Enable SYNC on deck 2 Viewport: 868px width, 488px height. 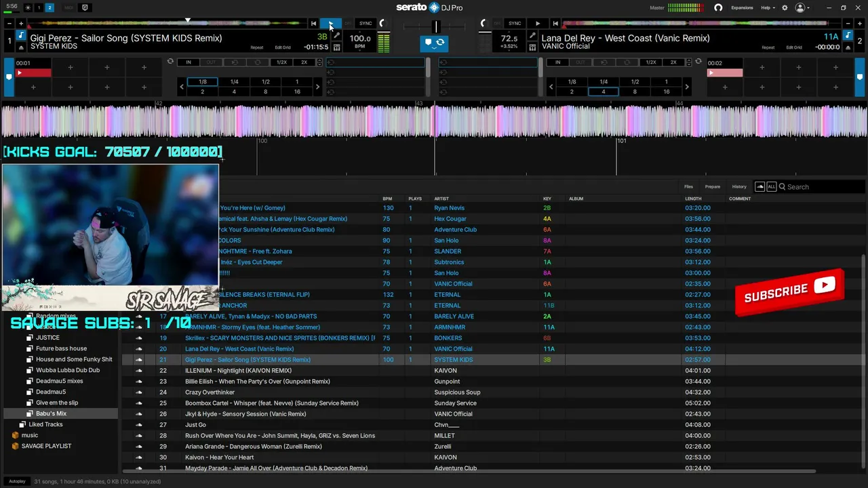point(515,24)
